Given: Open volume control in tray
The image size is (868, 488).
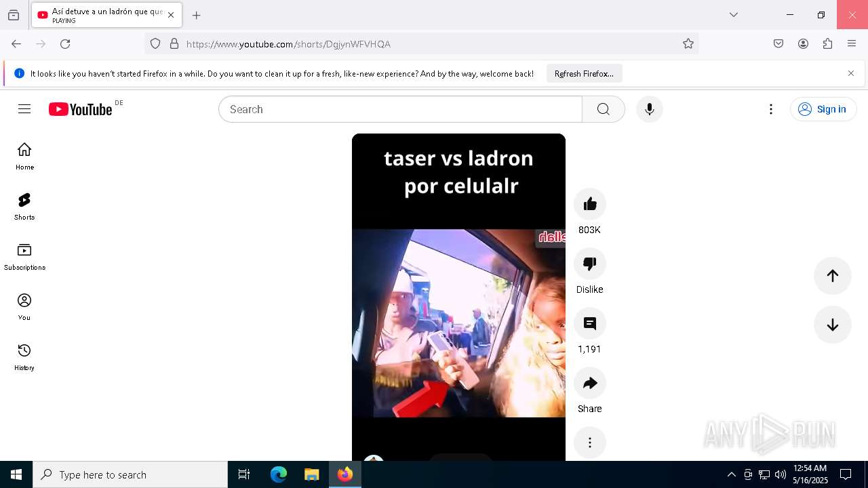Looking at the screenshot, I should pyautogui.click(x=781, y=474).
